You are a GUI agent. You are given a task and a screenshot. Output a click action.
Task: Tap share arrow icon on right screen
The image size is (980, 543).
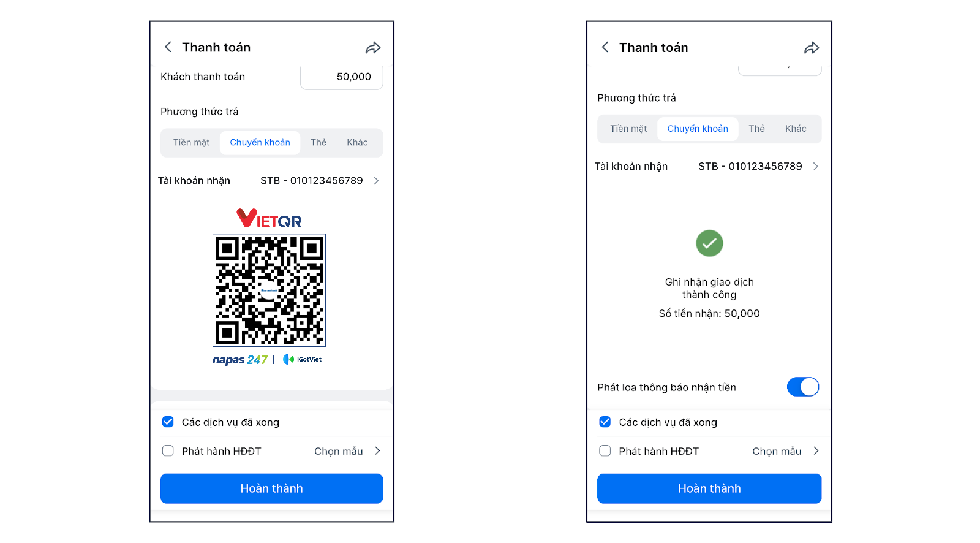[x=812, y=48]
